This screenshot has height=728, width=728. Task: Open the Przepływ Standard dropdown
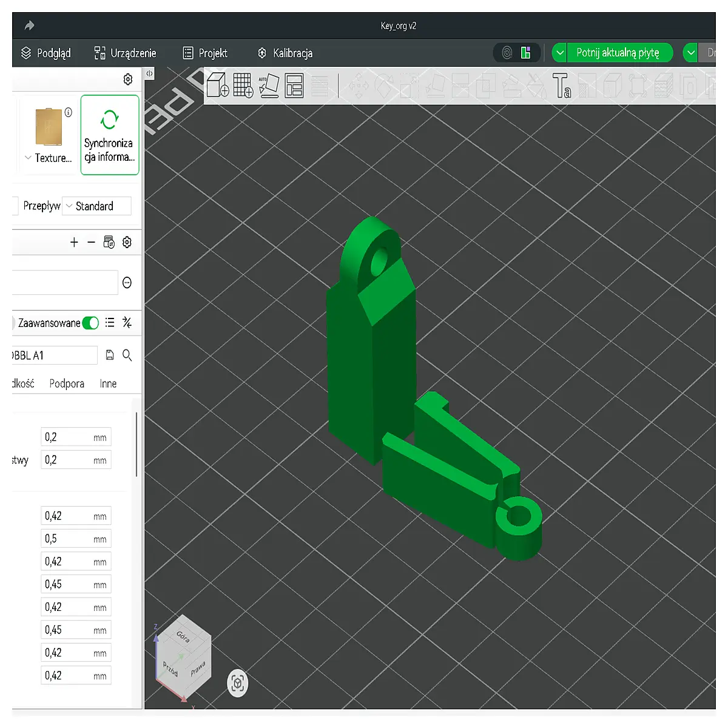coord(97,206)
